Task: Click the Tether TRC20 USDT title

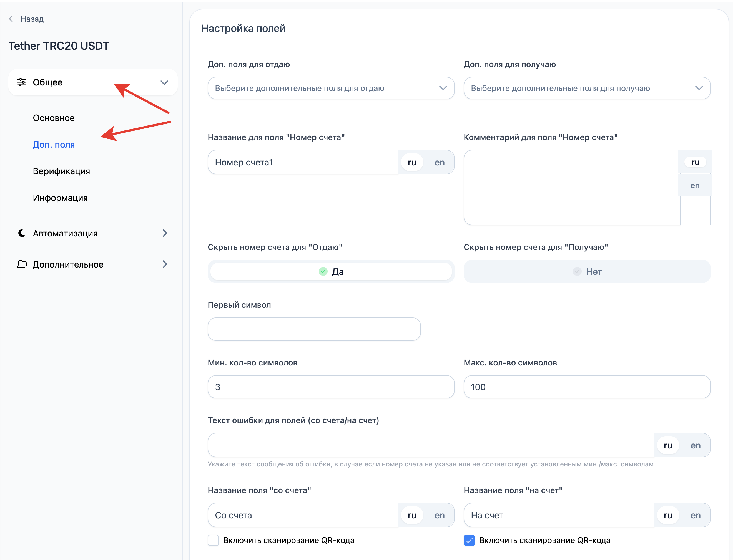Action: point(59,46)
